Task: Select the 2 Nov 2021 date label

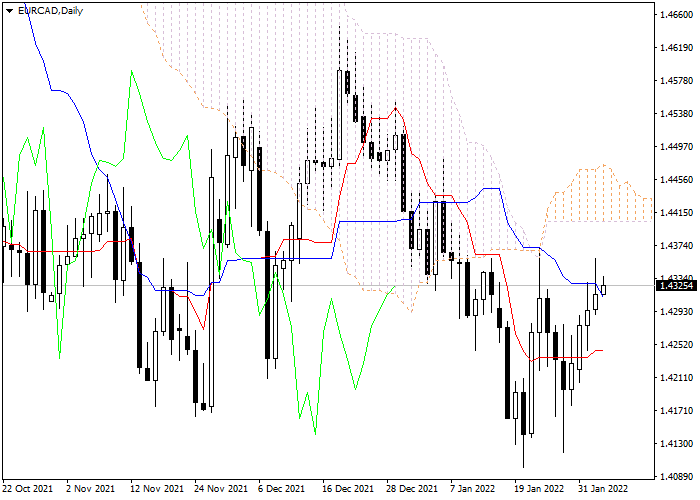Action: (x=91, y=488)
